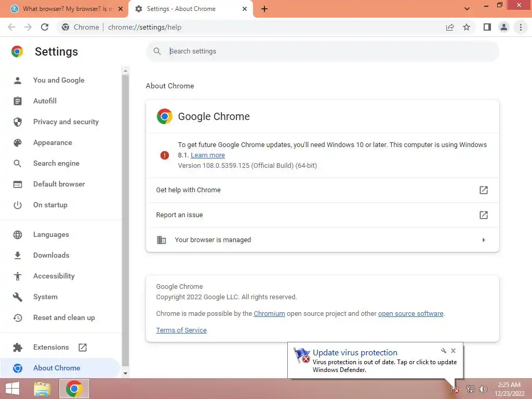Expand Your browser is managed arrow
Screen dimensions: 532x399
pyautogui.click(x=484, y=240)
